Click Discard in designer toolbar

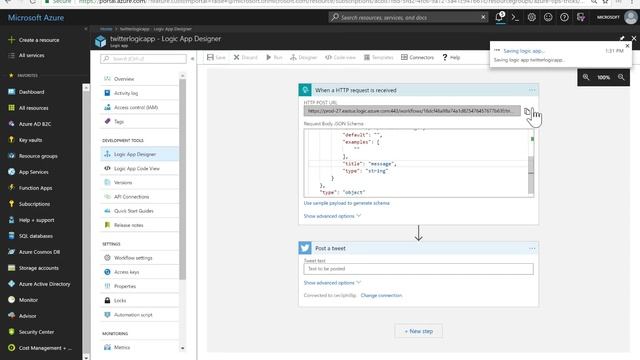(x=245, y=58)
